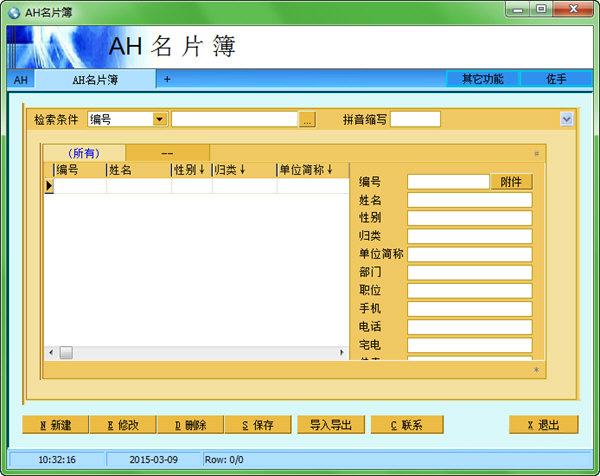Click the empty first row 编号 cell
The width and height of the screenshot is (600, 476).
tap(80, 186)
